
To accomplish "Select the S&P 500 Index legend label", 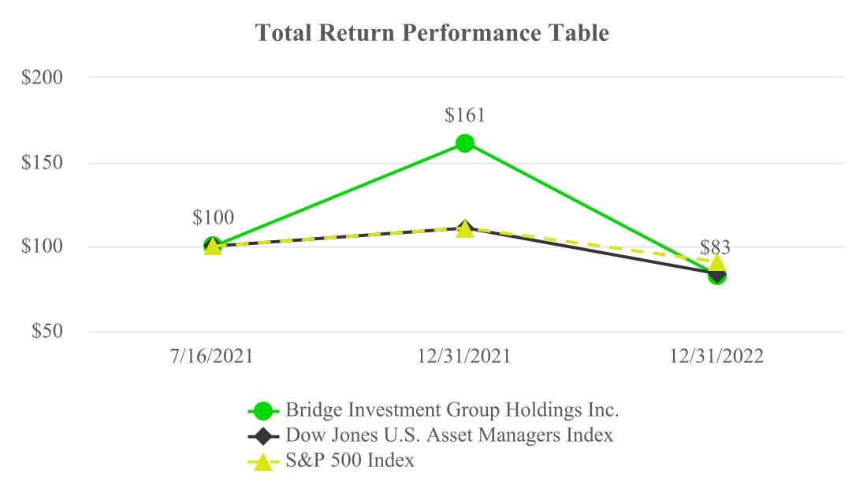I will [x=350, y=461].
